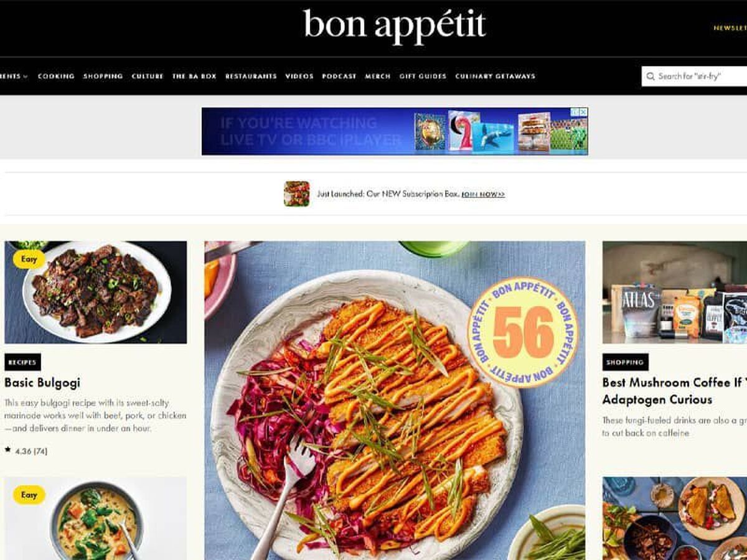Expand the dropdown chevron beside the first nav item
The image size is (747, 560).
pos(26,77)
